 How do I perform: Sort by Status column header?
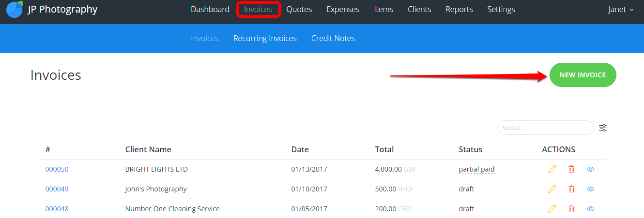click(471, 149)
